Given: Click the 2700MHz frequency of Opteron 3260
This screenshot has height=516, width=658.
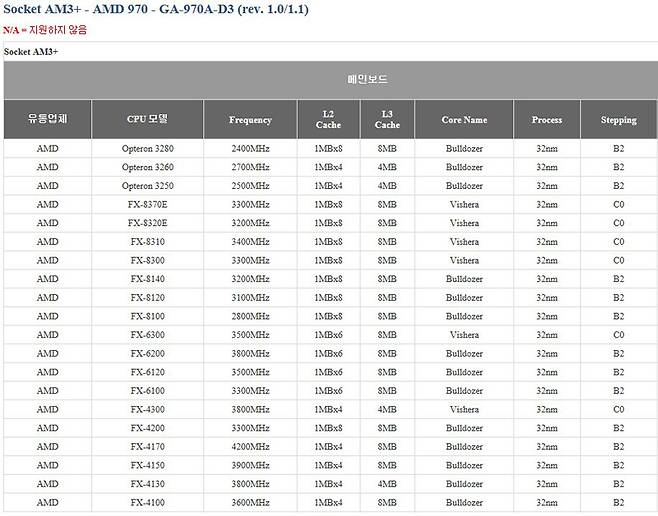Looking at the screenshot, I should click(x=251, y=167).
